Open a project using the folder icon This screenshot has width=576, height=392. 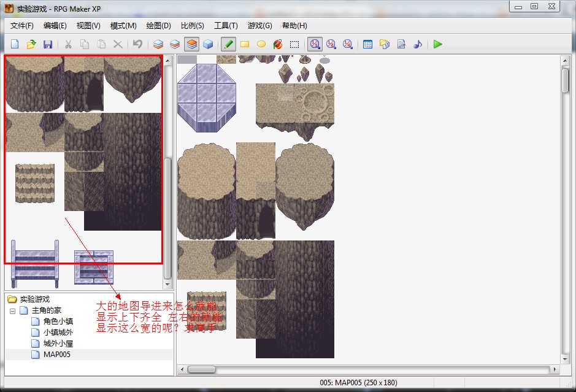(x=31, y=44)
